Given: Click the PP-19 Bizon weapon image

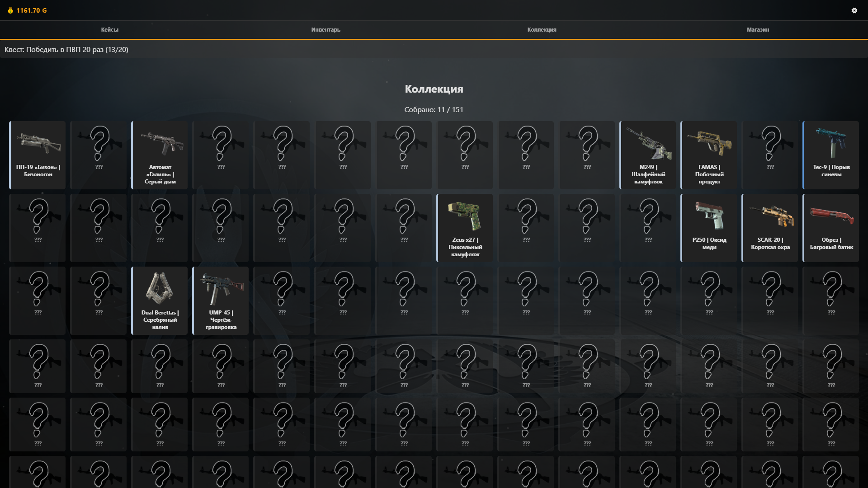Looking at the screenshot, I should 38,142.
